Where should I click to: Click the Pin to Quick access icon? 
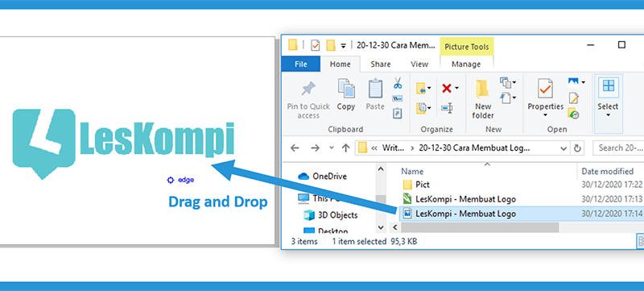tap(308, 89)
